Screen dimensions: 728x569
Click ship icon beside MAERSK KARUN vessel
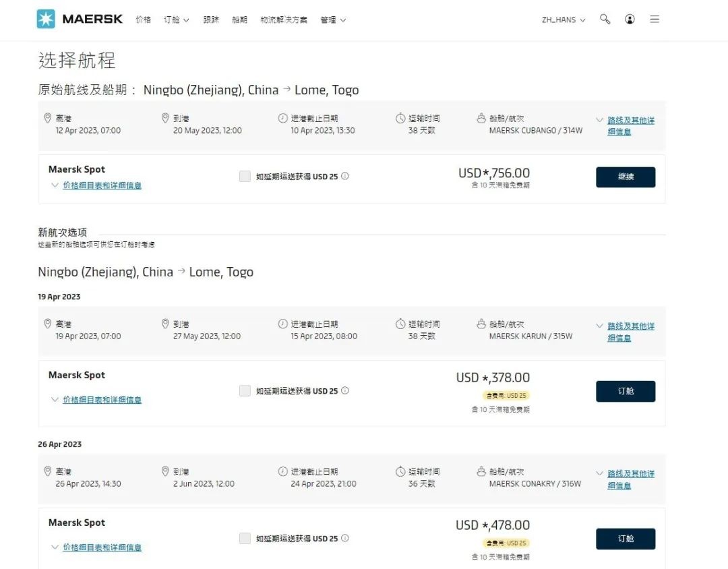coord(481,324)
